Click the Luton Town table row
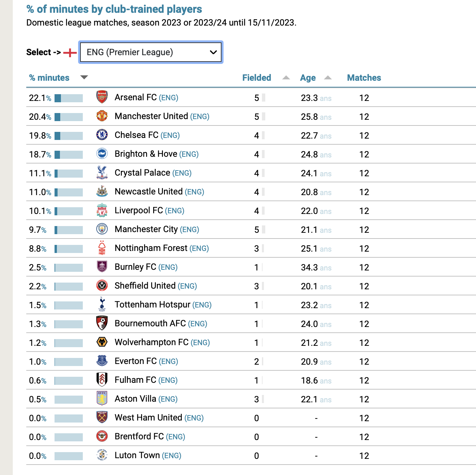The width and height of the screenshot is (476, 475). coord(251,455)
